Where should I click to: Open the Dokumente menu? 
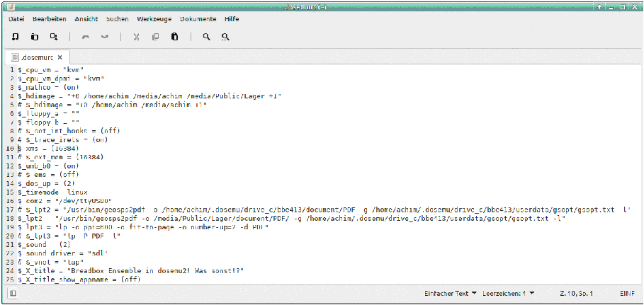(x=198, y=19)
